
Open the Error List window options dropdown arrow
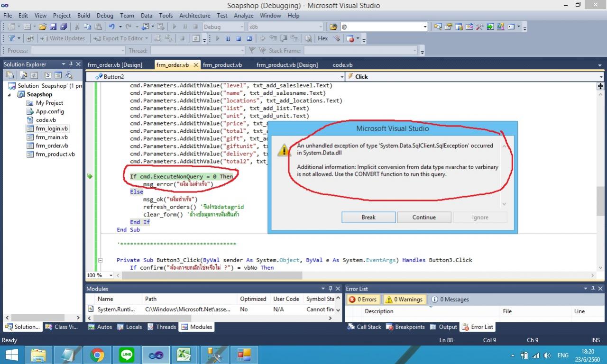click(x=586, y=289)
